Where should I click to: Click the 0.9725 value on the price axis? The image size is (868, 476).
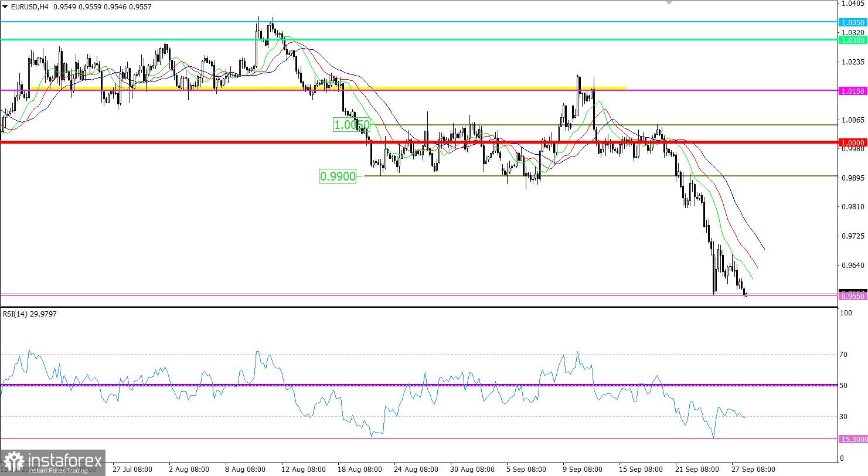pyautogui.click(x=852, y=236)
